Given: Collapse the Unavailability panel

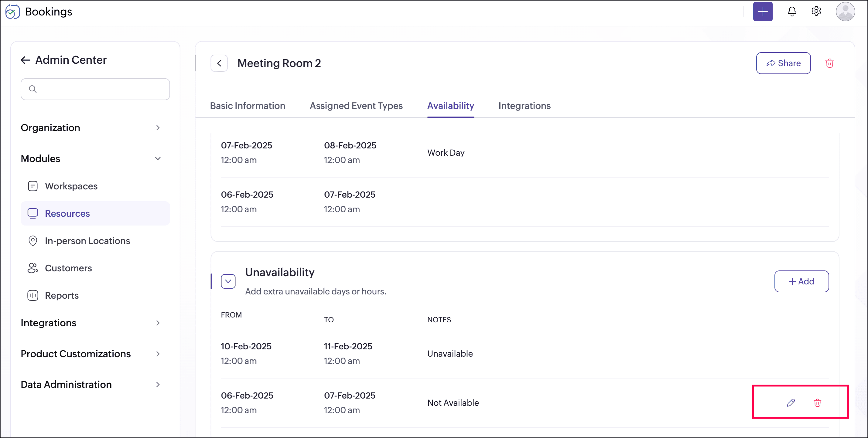Looking at the screenshot, I should point(228,281).
